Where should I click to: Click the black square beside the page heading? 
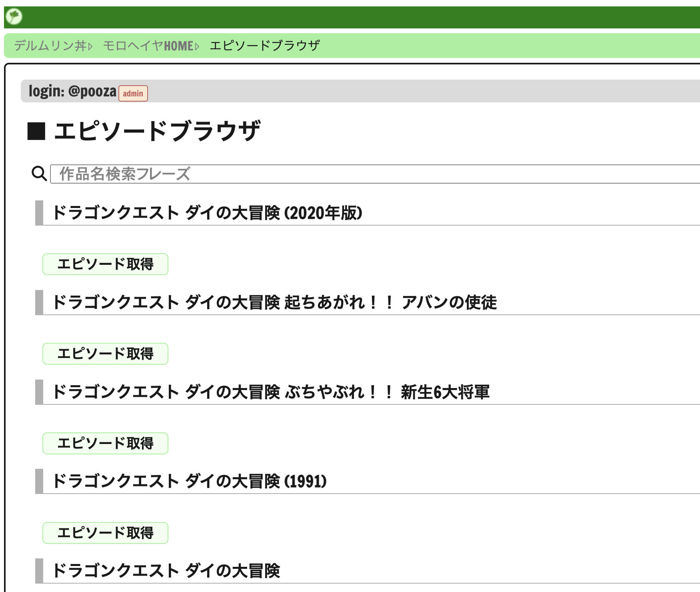(x=36, y=131)
